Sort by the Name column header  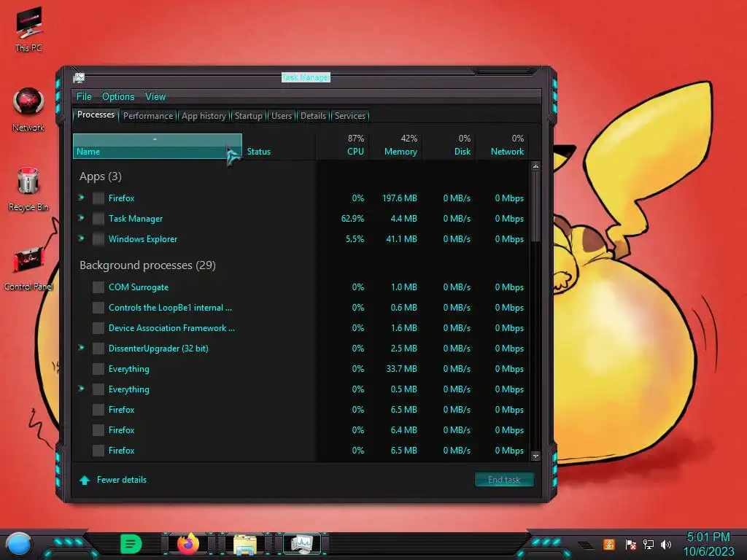pos(158,146)
